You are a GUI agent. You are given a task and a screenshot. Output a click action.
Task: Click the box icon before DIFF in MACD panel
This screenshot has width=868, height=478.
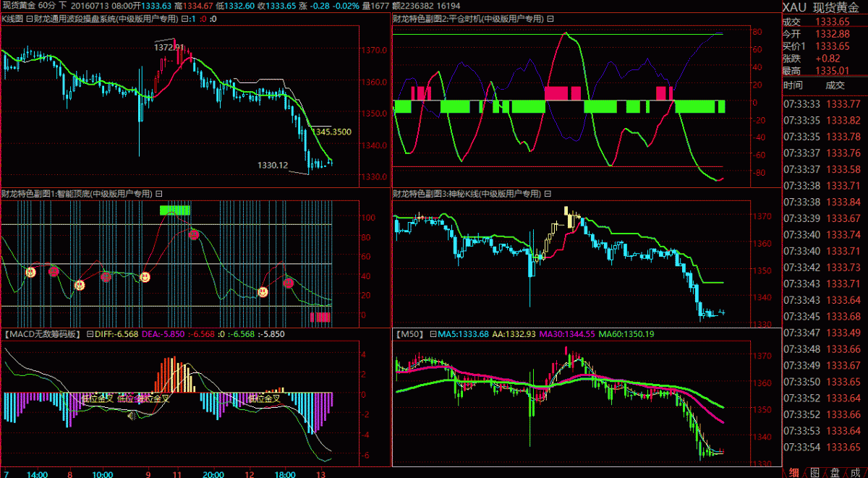tap(90, 334)
